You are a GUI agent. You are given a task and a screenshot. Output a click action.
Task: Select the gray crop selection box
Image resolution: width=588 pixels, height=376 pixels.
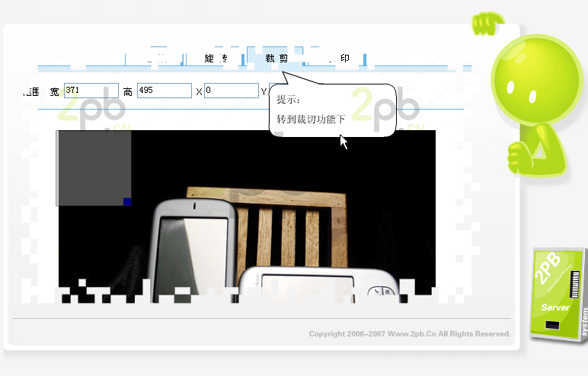pos(94,168)
